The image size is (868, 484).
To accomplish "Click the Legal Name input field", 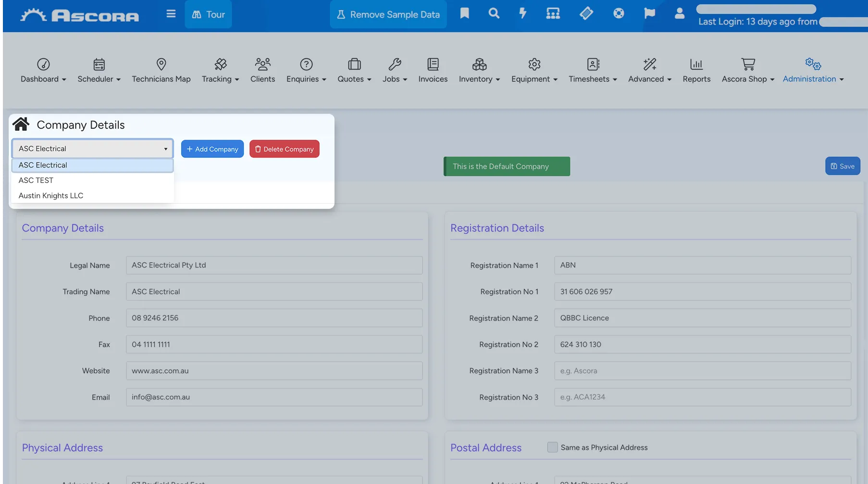I will pos(274,265).
